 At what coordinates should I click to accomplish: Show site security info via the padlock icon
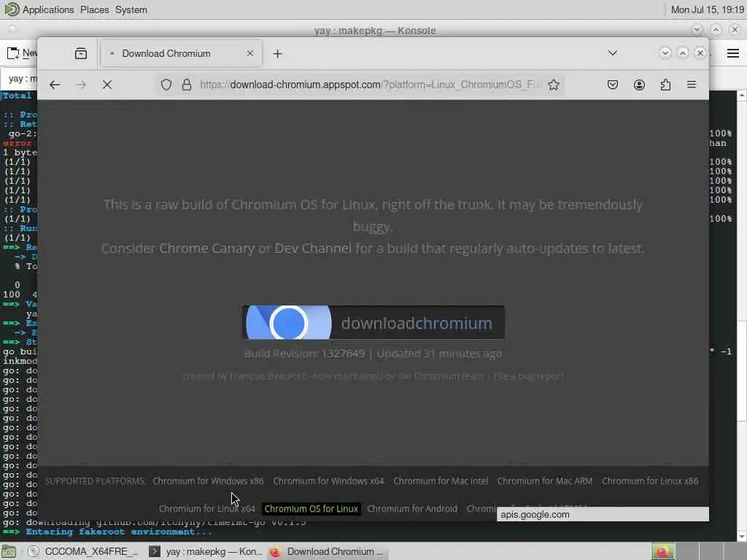tap(187, 85)
